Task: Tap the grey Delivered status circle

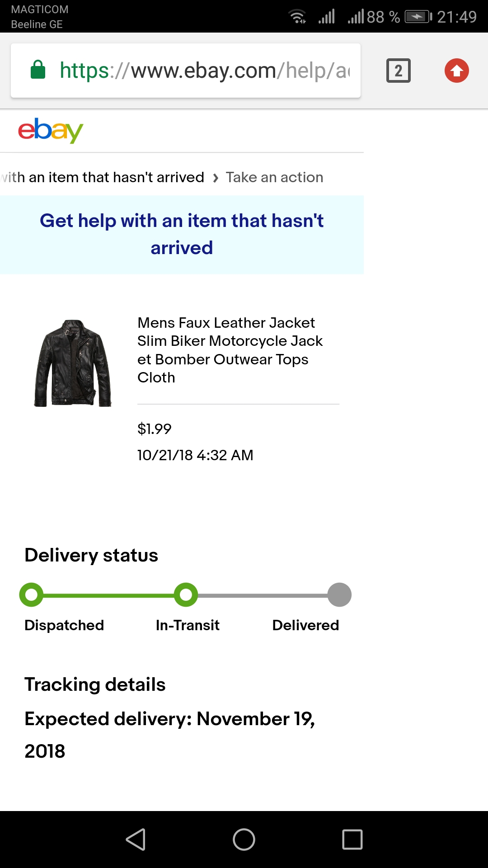Action: 339,595
